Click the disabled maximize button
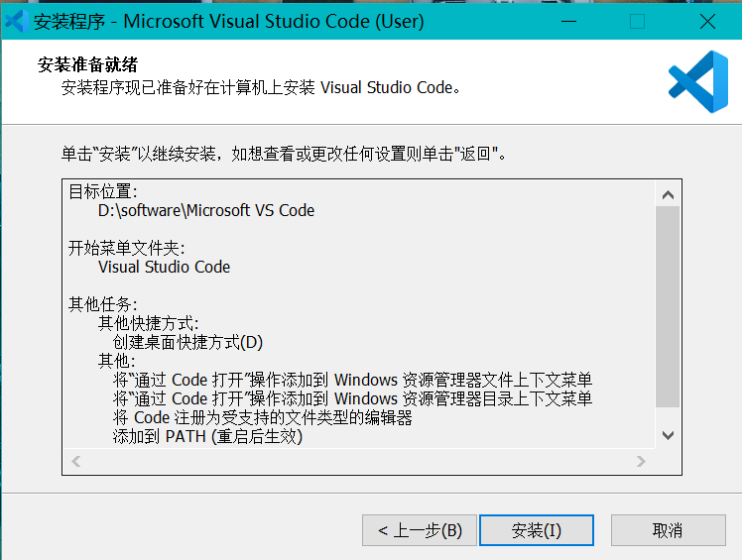This screenshot has width=742, height=560. 637,21
